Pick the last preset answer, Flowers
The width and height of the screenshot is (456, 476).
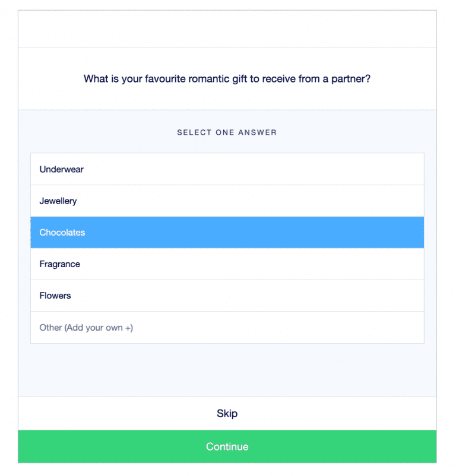227,296
